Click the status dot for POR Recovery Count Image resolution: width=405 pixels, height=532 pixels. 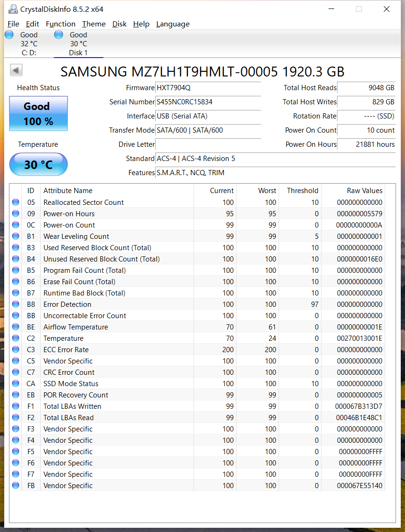(16, 395)
